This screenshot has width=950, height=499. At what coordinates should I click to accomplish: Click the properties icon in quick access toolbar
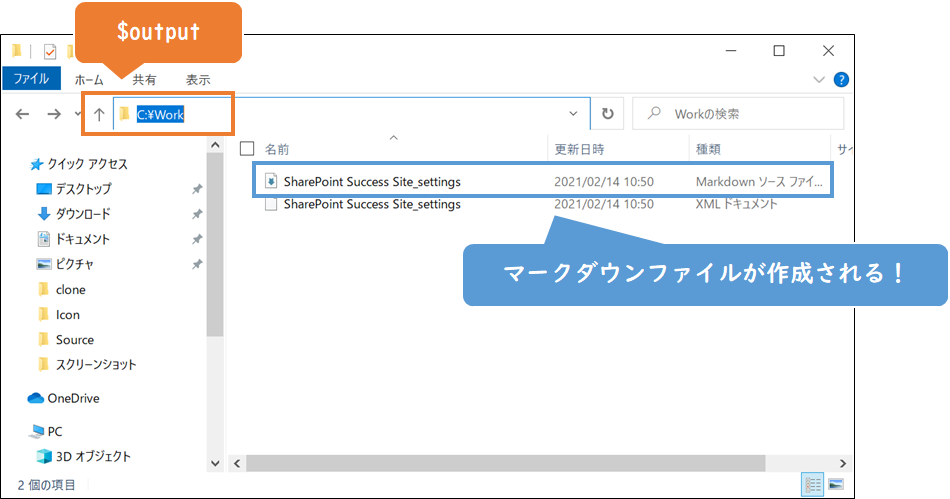(x=50, y=52)
